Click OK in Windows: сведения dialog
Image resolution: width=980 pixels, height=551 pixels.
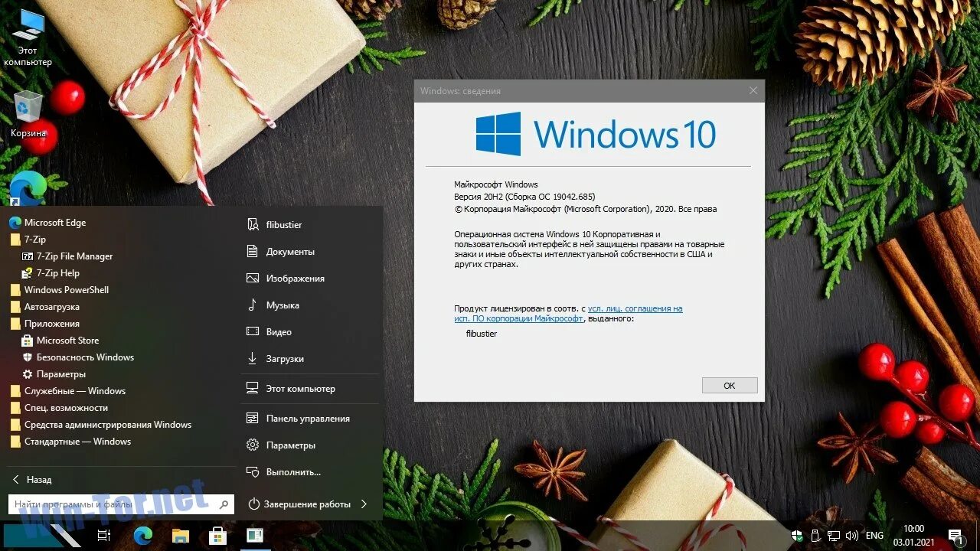(730, 386)
